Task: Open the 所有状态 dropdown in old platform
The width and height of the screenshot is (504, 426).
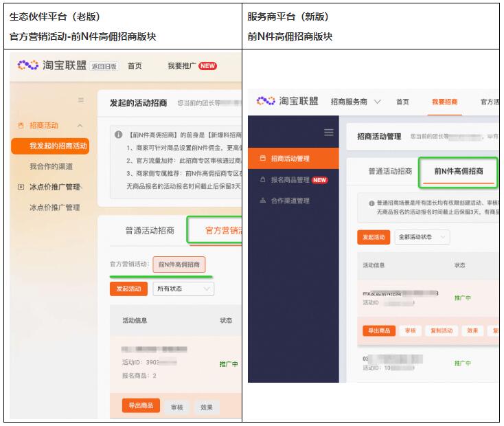Action: (183, 289)
